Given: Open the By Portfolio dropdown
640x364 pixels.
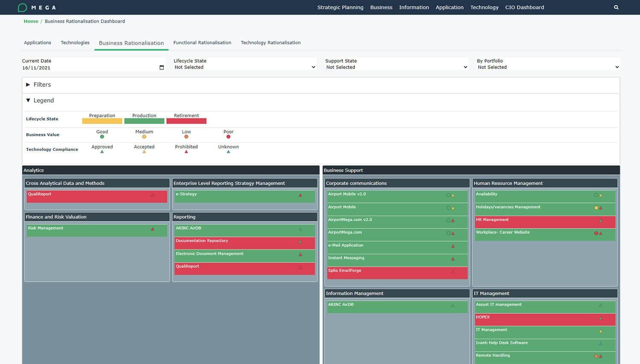Looking at the screenshot, I should tap(548, 67).
